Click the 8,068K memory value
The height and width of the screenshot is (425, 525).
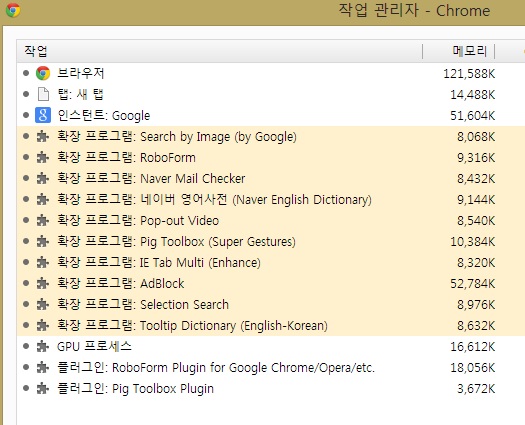click(x=476, y=137)
